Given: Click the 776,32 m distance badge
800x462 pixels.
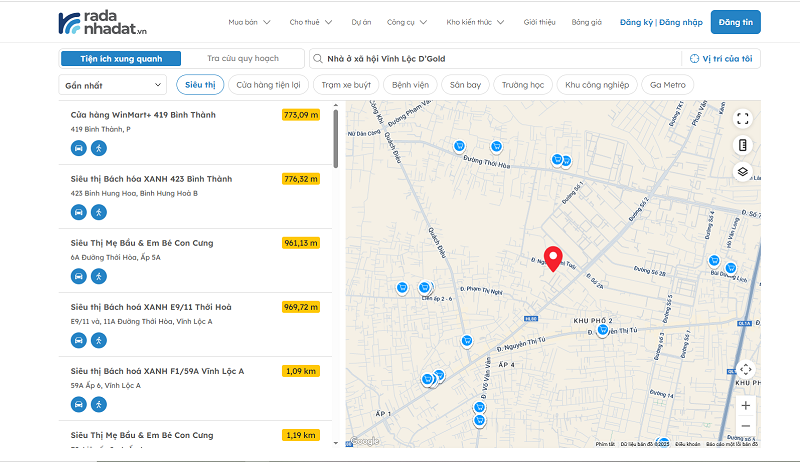Looking at the screenshot, I should click(x=301, y=179).
